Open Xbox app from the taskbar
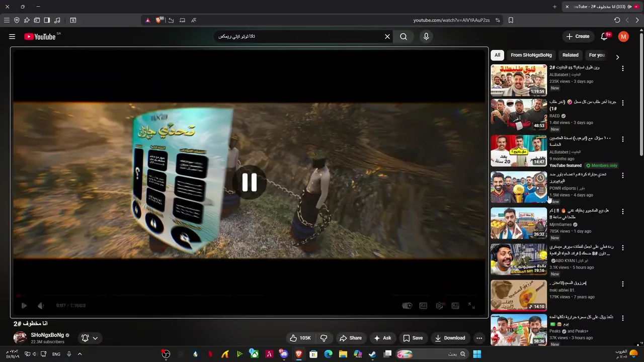Viewport: 644px width, 362px height. (255, 354)
